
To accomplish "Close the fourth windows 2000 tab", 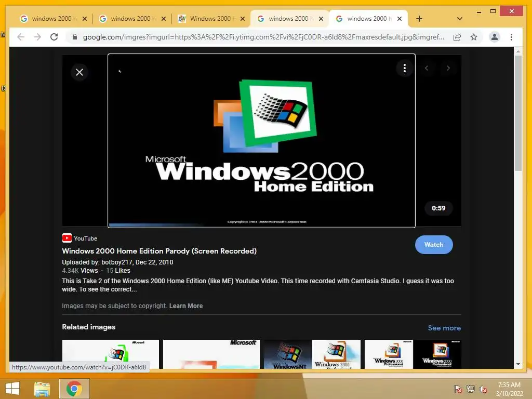I will [321, 19].
